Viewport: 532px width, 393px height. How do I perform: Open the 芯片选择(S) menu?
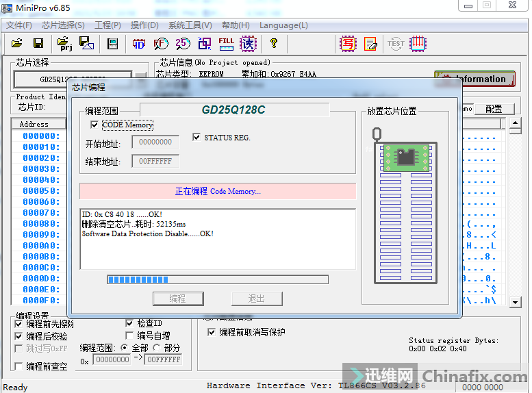point(63,25)
